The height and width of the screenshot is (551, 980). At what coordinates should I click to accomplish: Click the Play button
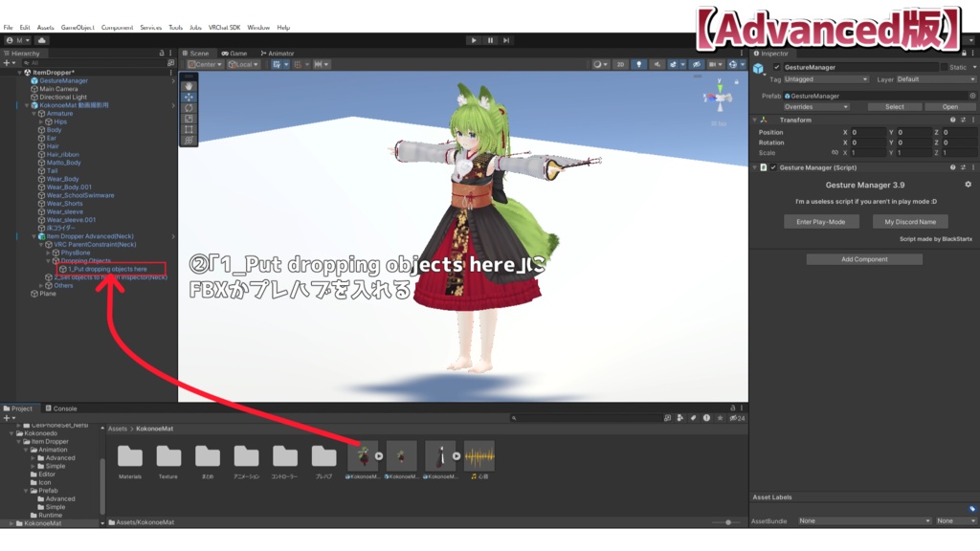point(474,40)
